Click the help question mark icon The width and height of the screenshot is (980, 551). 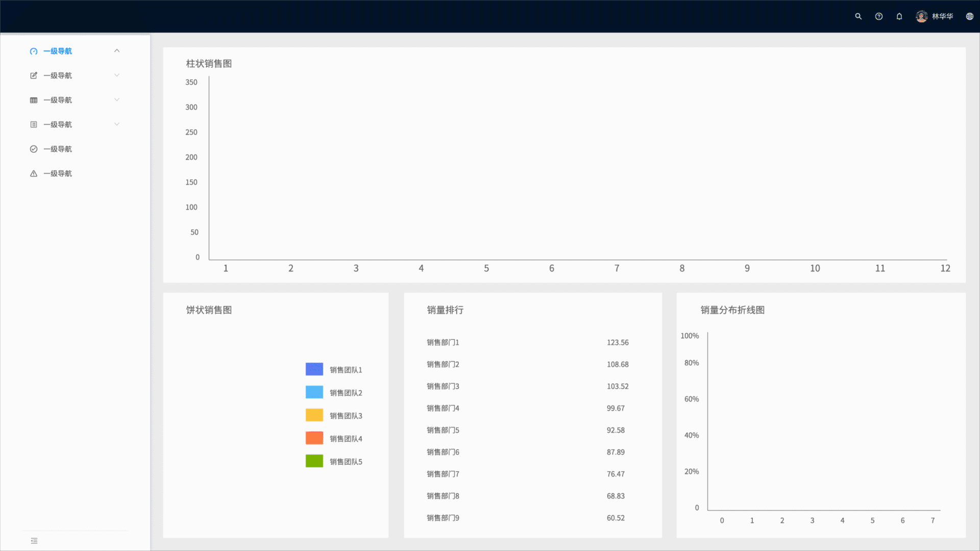(879, 16)
